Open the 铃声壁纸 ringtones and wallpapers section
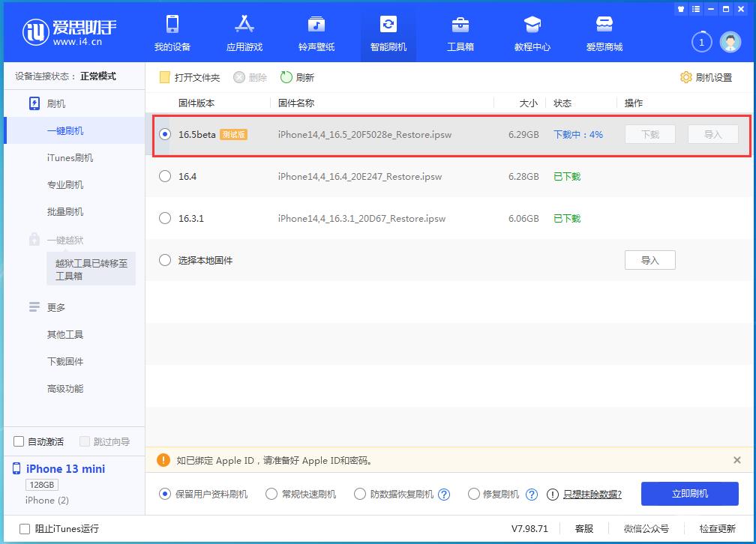The width and height of the screenshot is (756, 544). click(316, 32)
